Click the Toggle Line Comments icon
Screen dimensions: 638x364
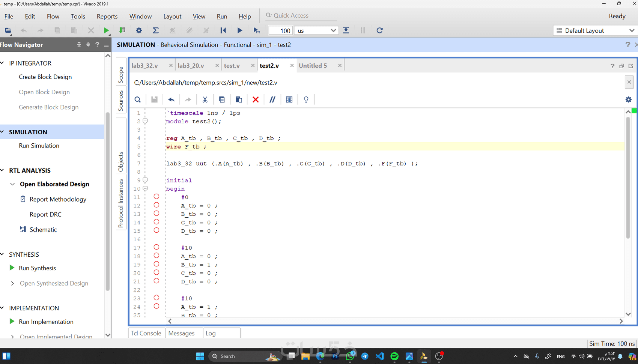[272, 99]
